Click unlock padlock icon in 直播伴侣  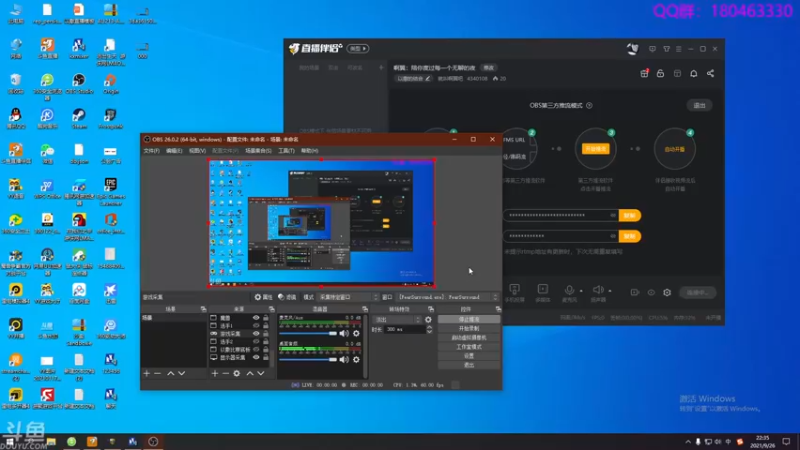point(660,73)
